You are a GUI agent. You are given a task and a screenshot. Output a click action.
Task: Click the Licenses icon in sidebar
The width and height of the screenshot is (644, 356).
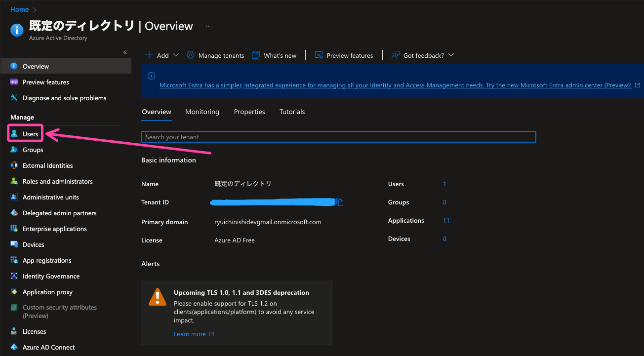click(14, 331)
